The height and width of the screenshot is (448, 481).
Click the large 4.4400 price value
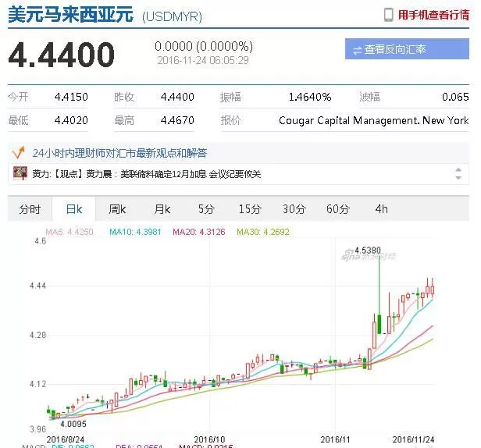point(62,55)
